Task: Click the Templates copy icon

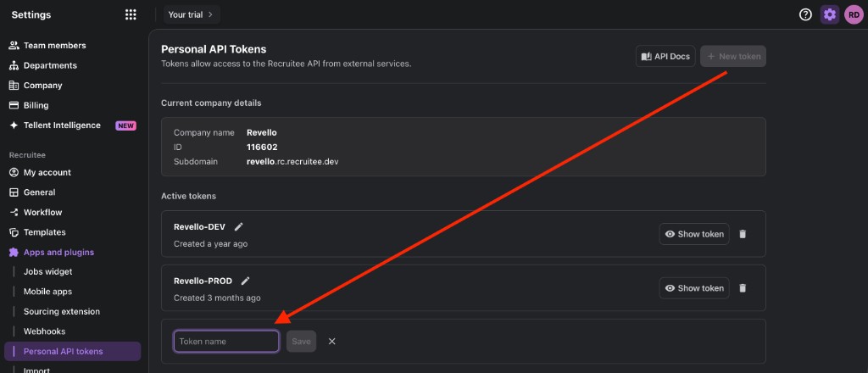Action: pyautogui.click(x=14, y=232)
